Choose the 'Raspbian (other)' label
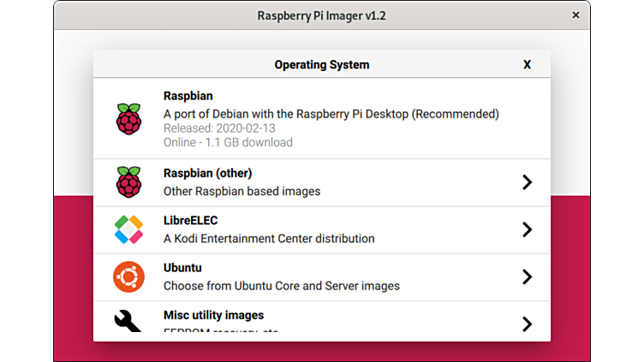Screen dimensions: 644x362 [207, 173]
